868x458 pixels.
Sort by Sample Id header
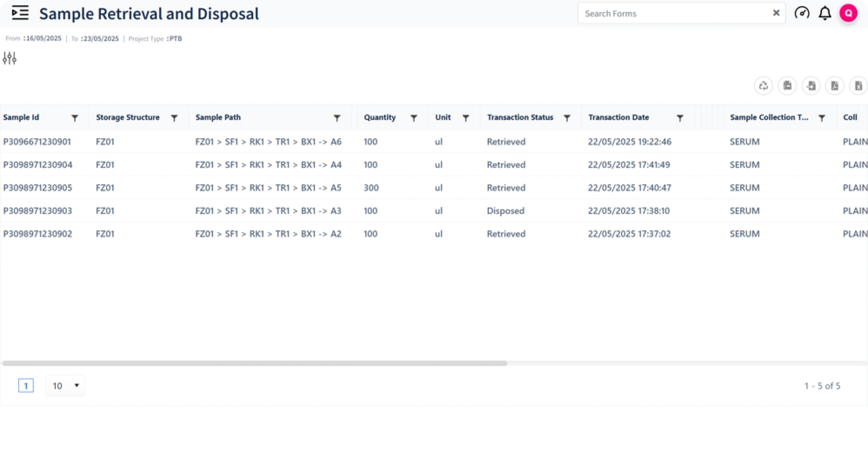coord(21,117)
